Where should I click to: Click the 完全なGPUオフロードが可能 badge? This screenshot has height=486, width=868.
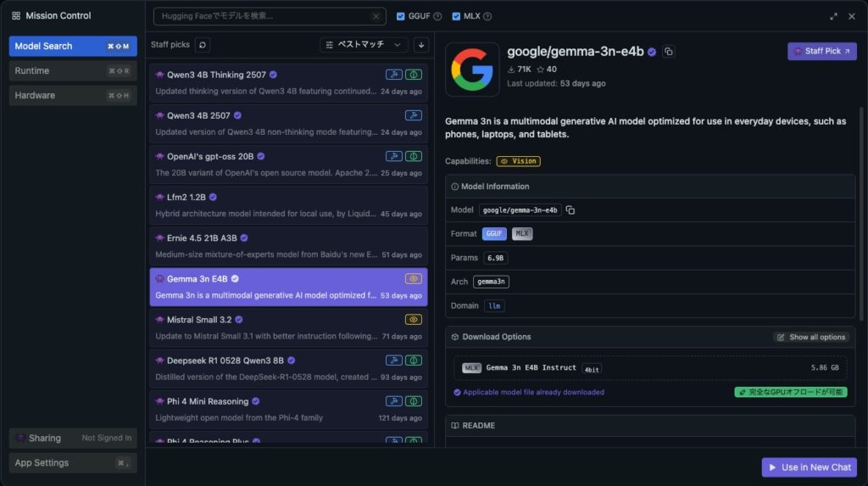(x=791, y=393)
